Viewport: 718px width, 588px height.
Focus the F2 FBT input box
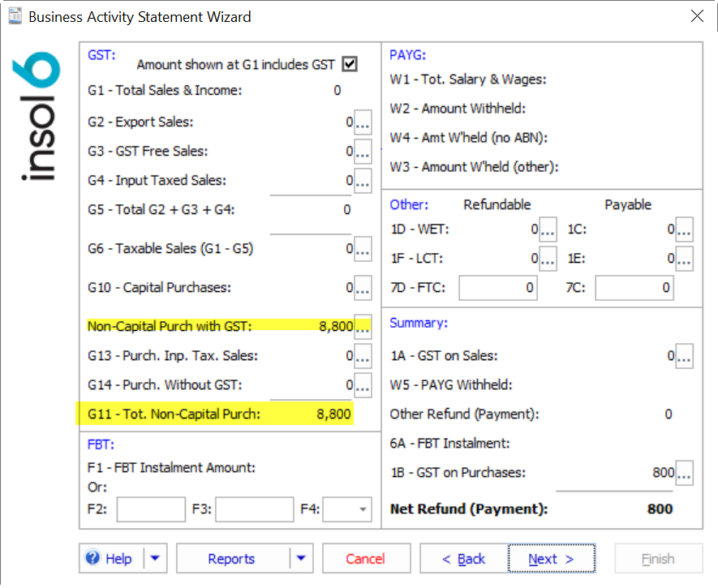point(151,510)
